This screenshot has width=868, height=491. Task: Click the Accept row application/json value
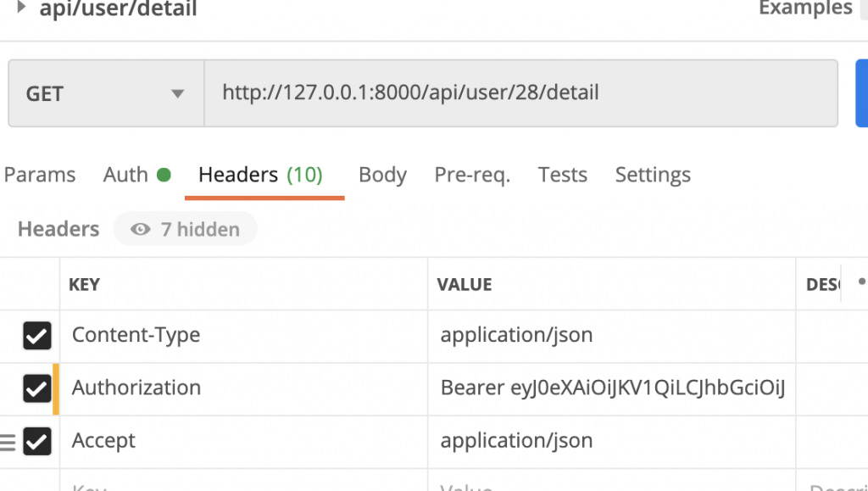click(516, 441)
